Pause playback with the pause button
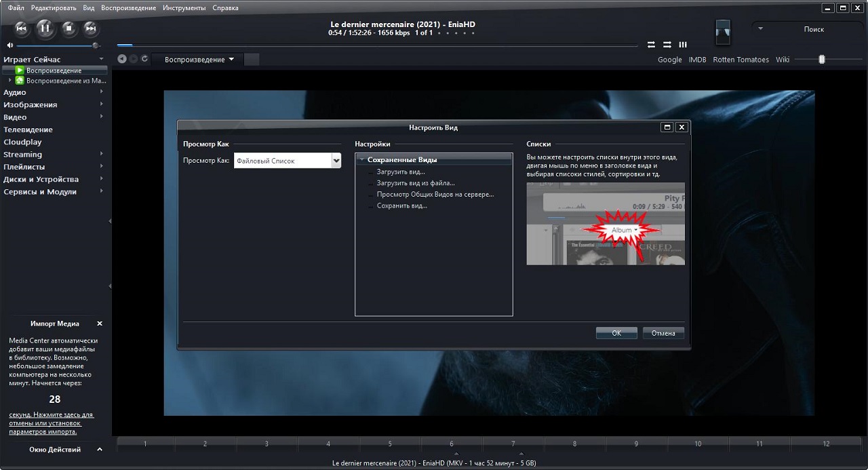 (44, 28)
